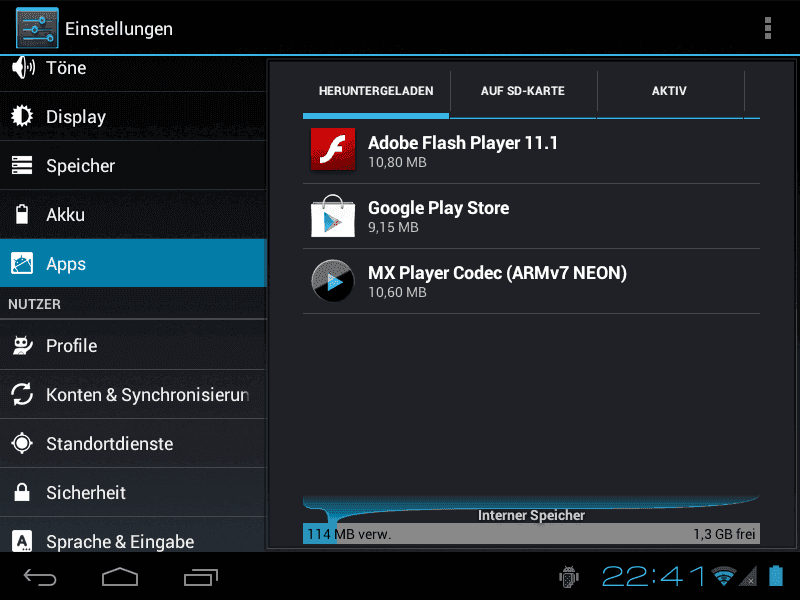This screenshot has width=800, height=600.
Task: Tap the Konten sync arrows icon
Action: pos(22,394)
